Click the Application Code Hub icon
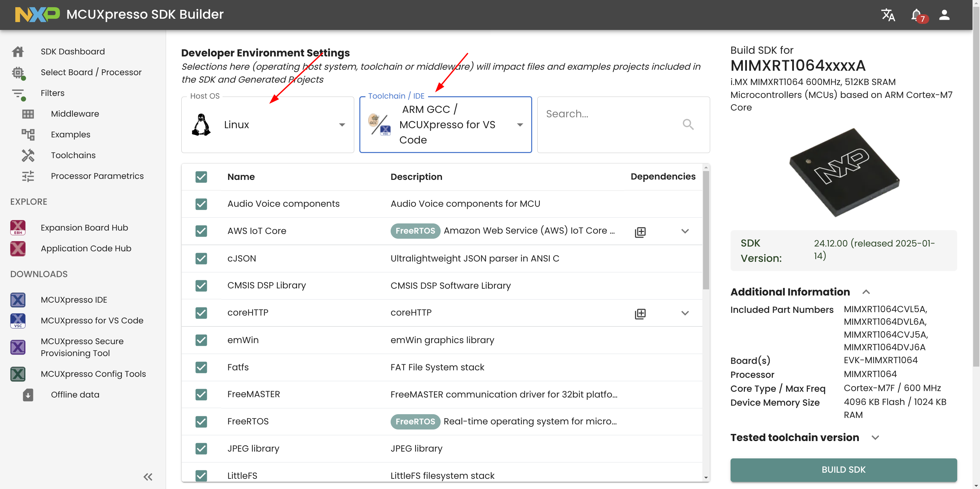Screen dimensions: 980x489 tap(18, 248)
